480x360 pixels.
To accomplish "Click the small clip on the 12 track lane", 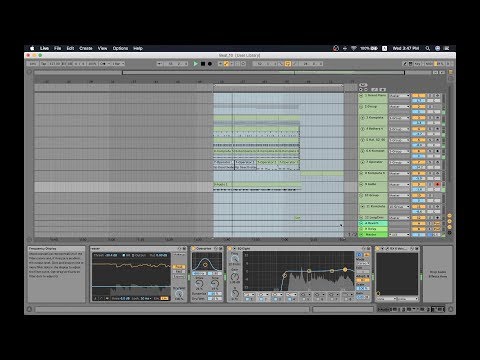I will (x=297, y=218).
